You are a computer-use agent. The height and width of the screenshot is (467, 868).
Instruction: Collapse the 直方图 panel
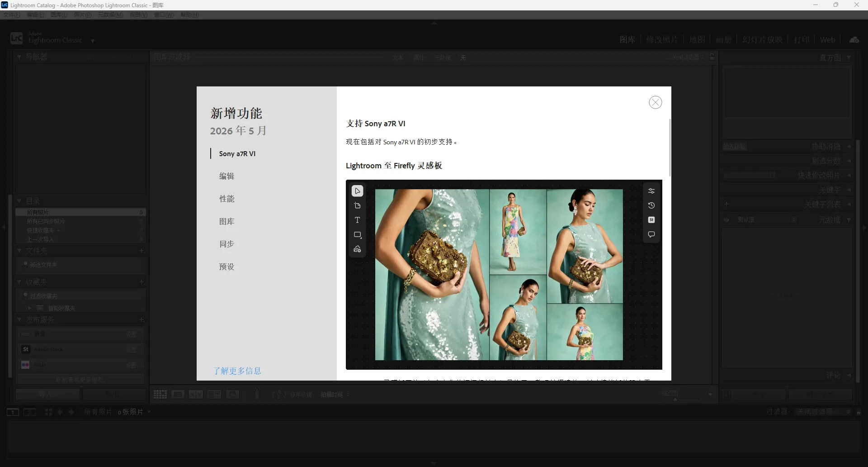[849, 57]
